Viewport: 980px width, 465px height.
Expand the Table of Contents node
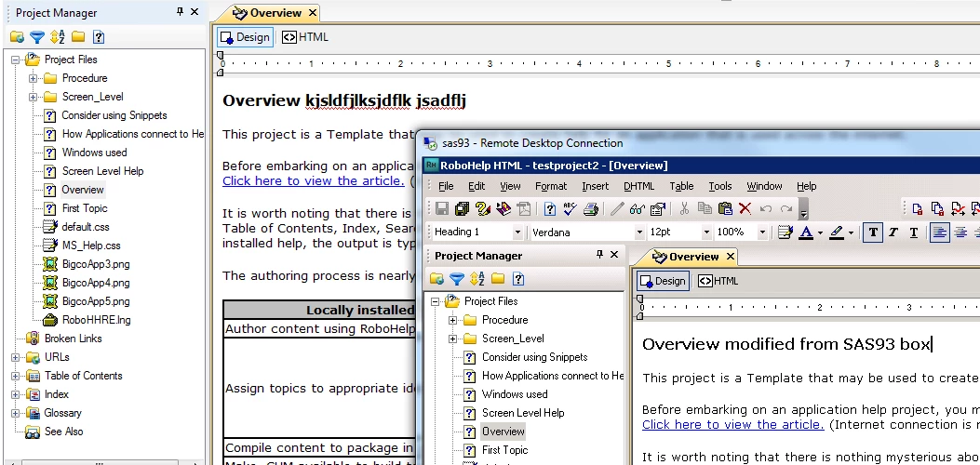[15, 376]
